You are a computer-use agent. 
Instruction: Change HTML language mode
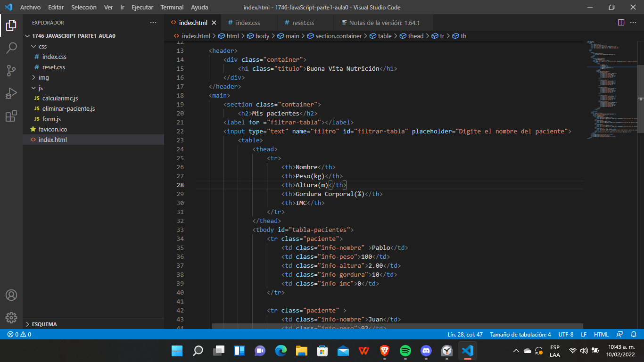click(x=601, y=335)
